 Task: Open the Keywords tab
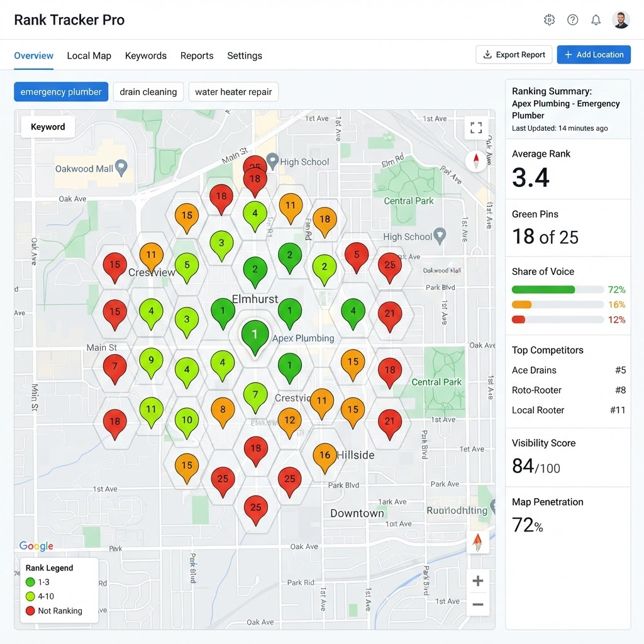click(146, 55)
